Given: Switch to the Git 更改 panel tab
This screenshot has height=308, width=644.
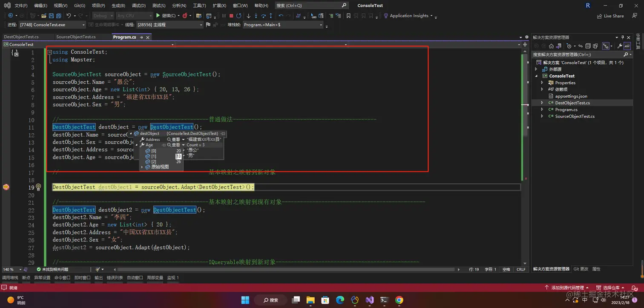Looking at the screenshot, I should coord(581,269).
